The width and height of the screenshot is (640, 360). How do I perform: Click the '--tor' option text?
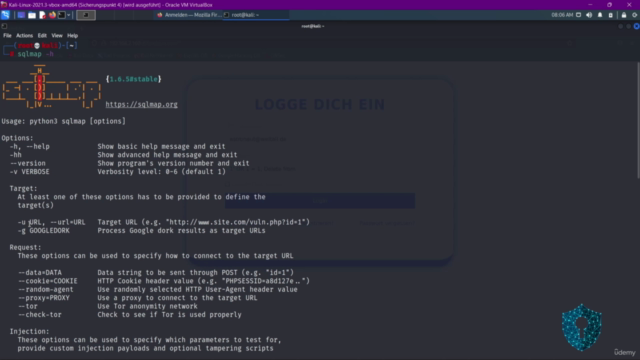tap(27, 306)
